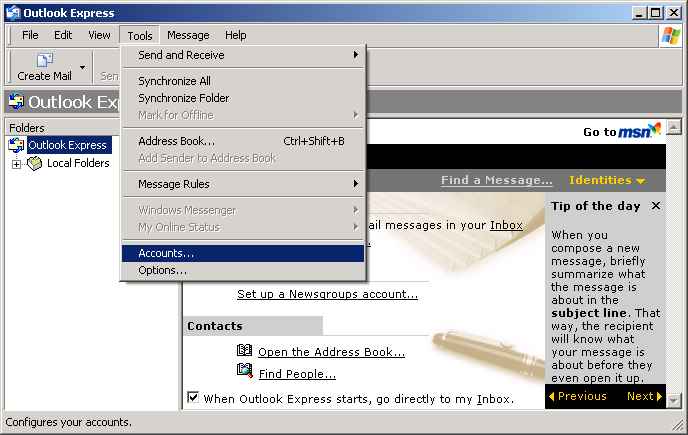688x435 pixels.
Task: Click the Open the Address Book icon
Action: (x=244, y=350)
